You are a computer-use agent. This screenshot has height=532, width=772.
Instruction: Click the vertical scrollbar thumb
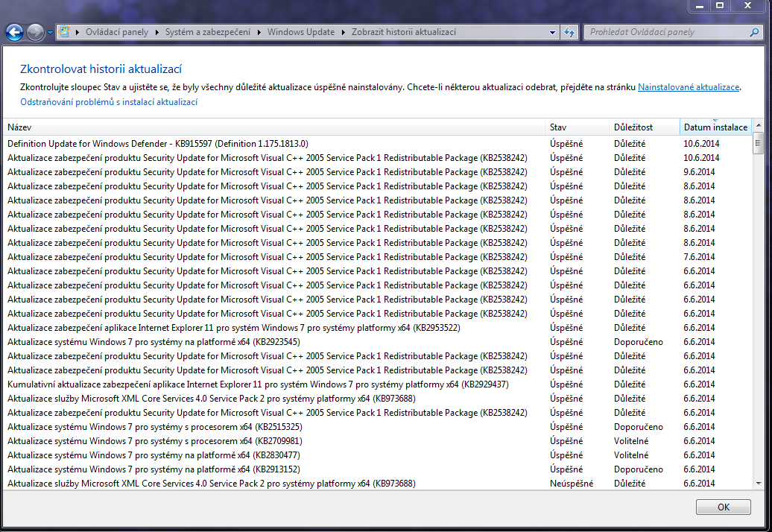759,144
